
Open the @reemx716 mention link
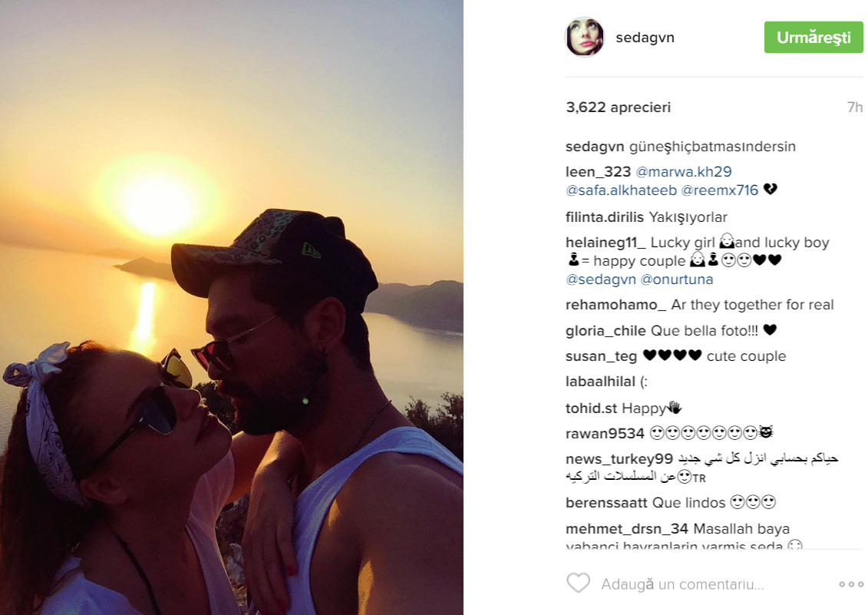click(720, 190)
